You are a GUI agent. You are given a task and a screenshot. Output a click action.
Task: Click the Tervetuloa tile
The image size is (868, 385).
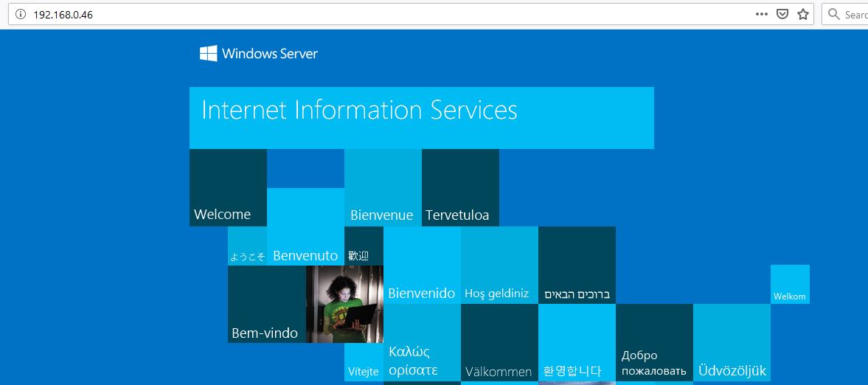point(461,188)
